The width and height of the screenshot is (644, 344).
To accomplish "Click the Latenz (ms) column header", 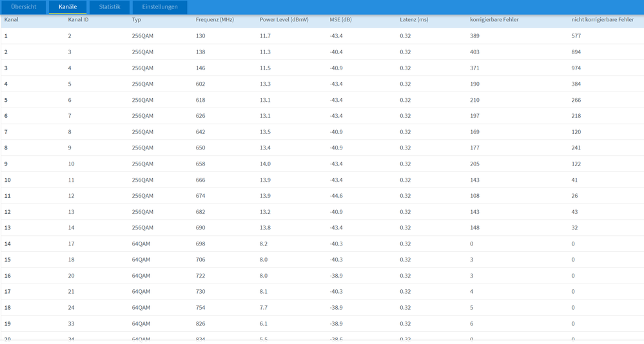I will coord(414,20).
